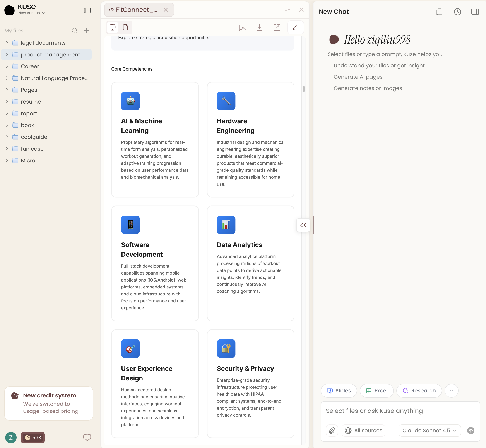Click the download icon in document toolbar
The image size is (486, 448).
click(x=259, y=27)
